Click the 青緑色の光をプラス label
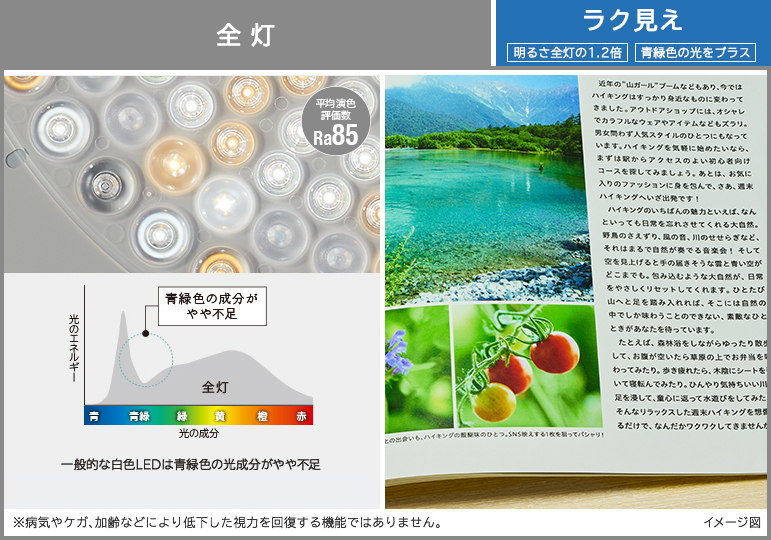The height and width of the screenshot is (540, 771). (696, 52)
